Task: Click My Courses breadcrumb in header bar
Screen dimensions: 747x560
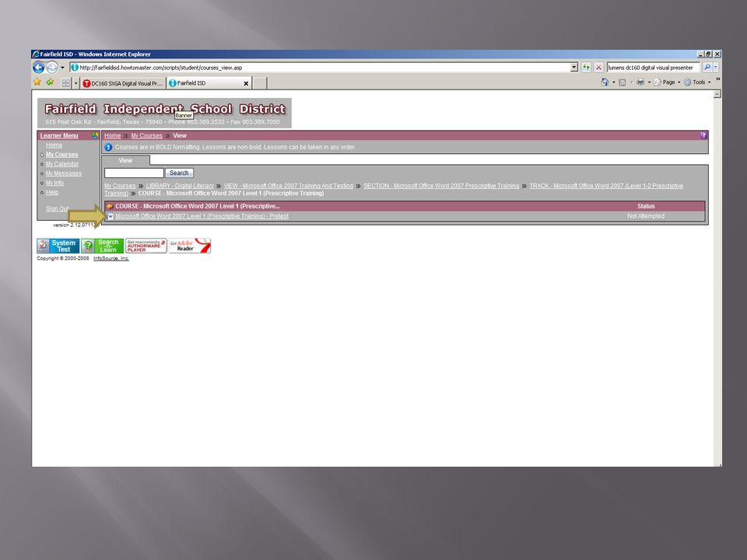Action: tap(147, 135)
